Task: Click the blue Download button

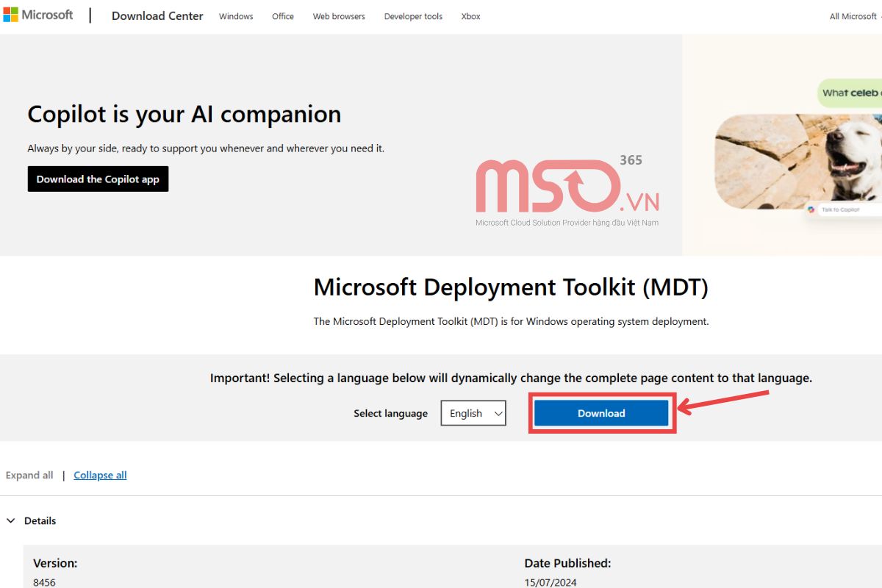Action: (x=601, y=413)
